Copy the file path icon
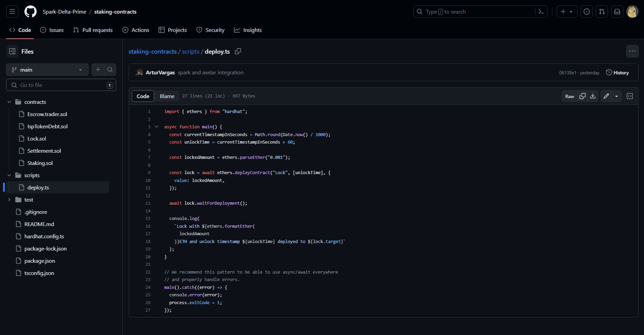Screen dimensions: 644x335 click(238, 51)
